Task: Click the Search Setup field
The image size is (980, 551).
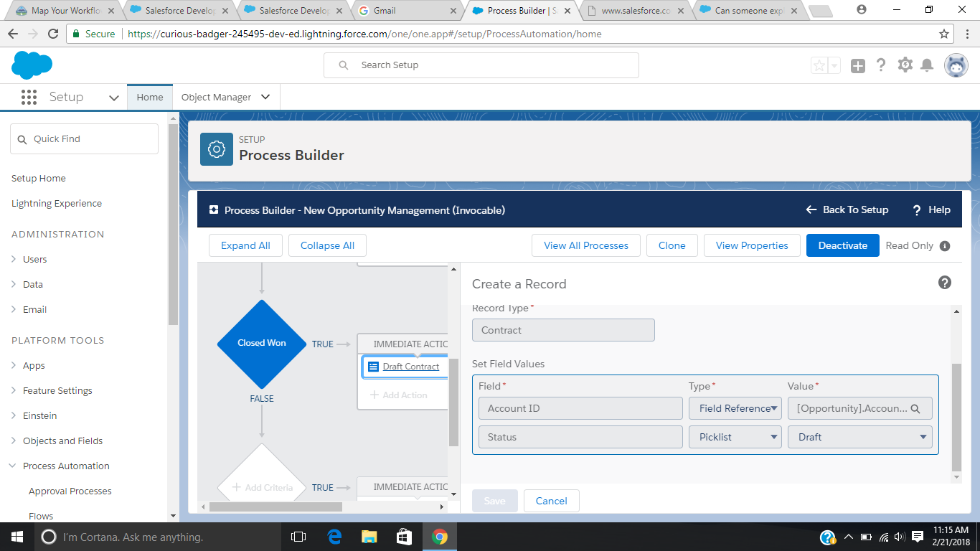Action: click(x=481, y=65)
